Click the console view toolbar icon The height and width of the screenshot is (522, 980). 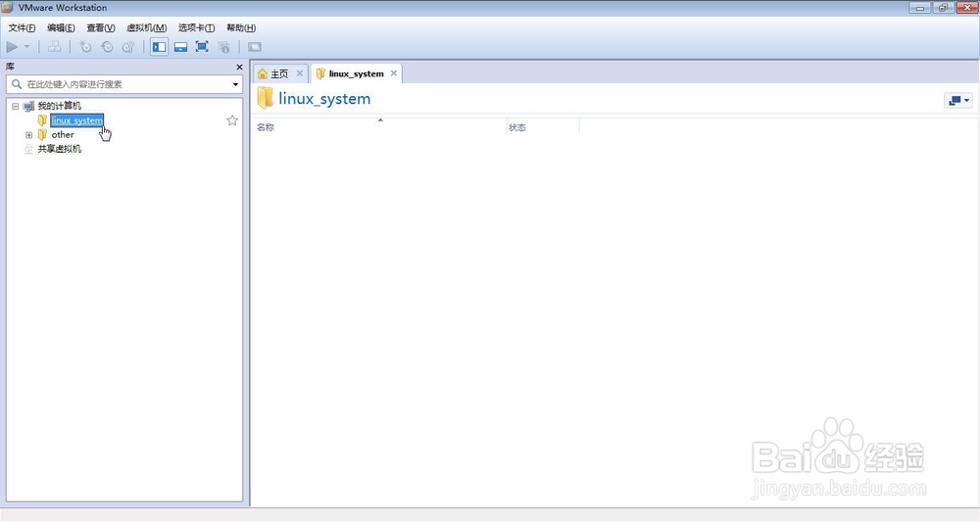pos(255,47)
